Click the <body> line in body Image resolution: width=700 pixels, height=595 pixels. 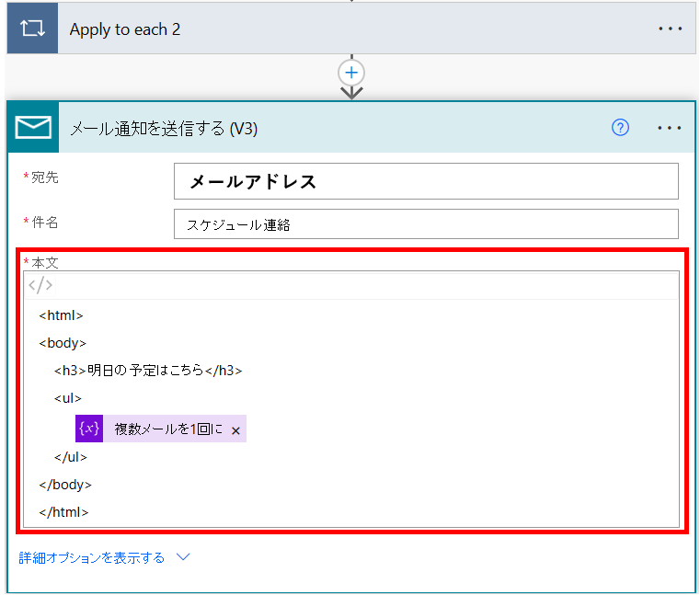pos(63,343)
